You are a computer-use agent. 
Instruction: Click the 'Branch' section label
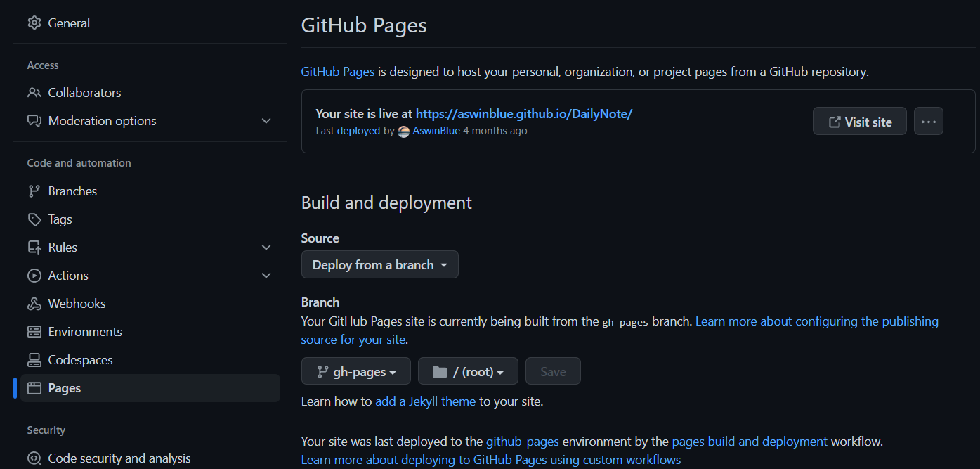(x=320, y=302)
